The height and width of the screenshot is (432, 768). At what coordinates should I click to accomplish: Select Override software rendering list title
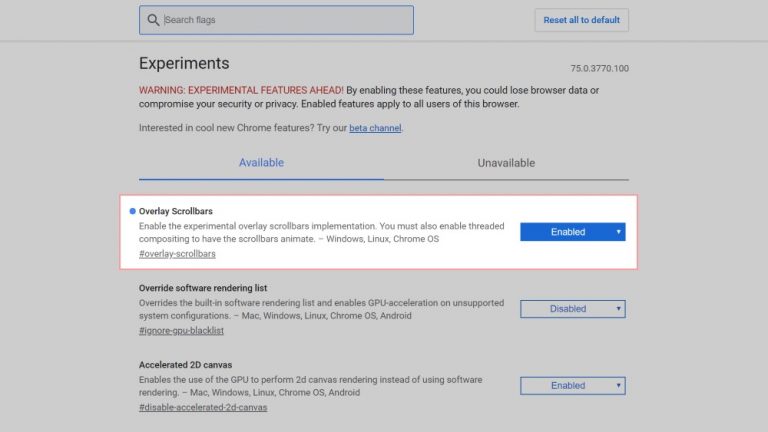(203, 288)
